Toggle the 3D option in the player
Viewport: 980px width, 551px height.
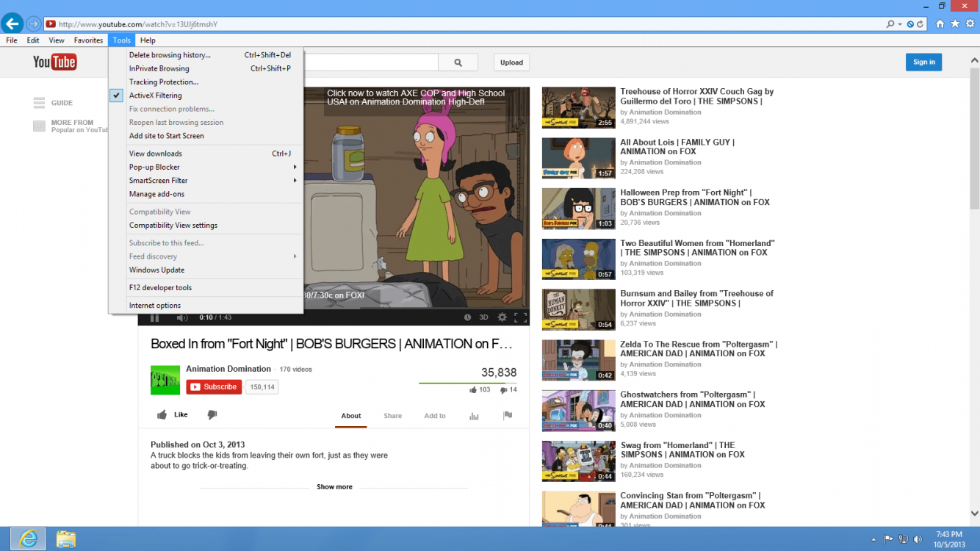[x=483, y=317]
